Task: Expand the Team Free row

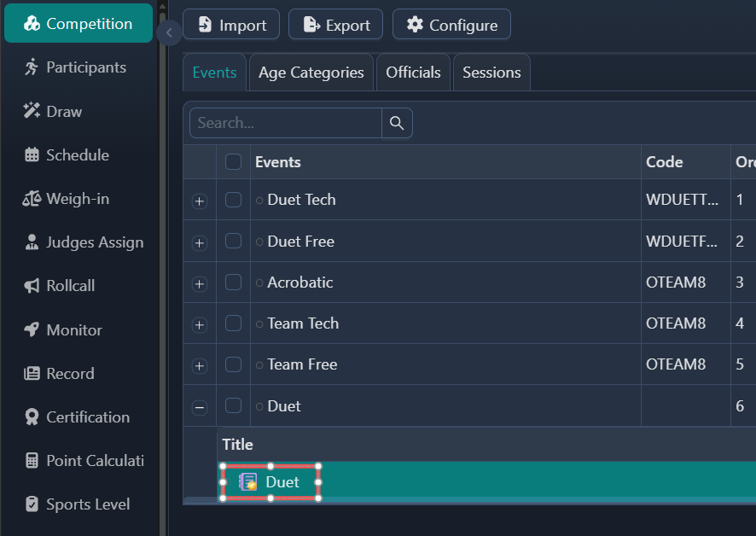Action: (x=200, y=365)
